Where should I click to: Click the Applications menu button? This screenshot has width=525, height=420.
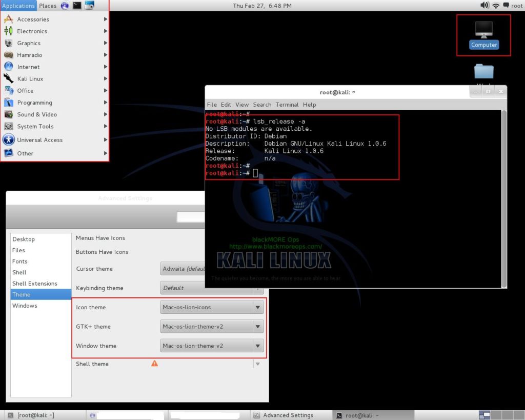(18, 5)
